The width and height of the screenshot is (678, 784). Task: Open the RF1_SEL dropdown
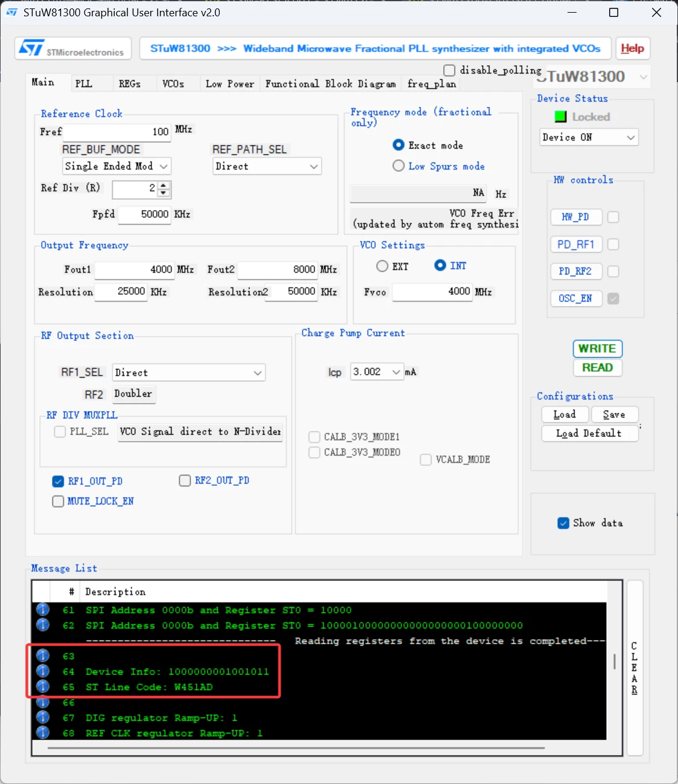(x=189, y=372)
